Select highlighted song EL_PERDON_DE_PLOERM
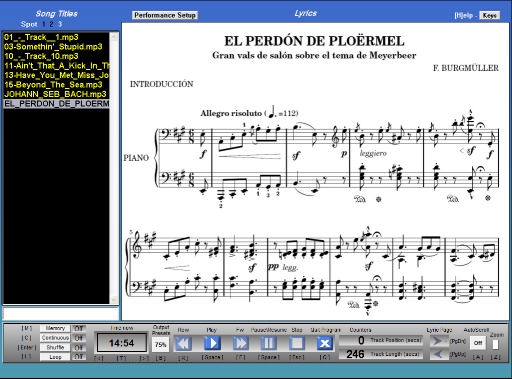512x379 pixels. coord(56,104)
